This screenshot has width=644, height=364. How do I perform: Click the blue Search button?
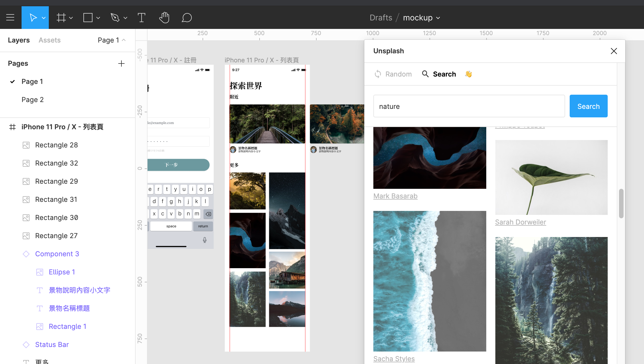pyautogui.click(x=588, y=106)
